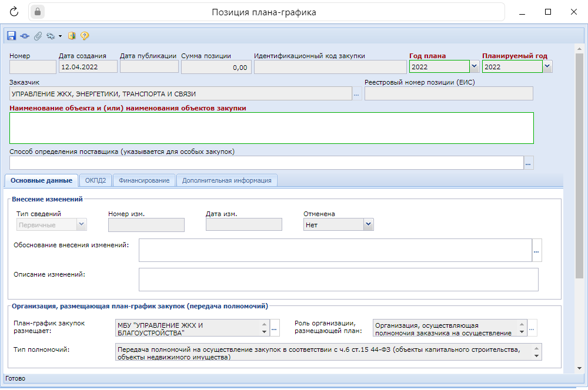Open the Финансирование tab
The image size is (588, 390).
click(144, 180)
